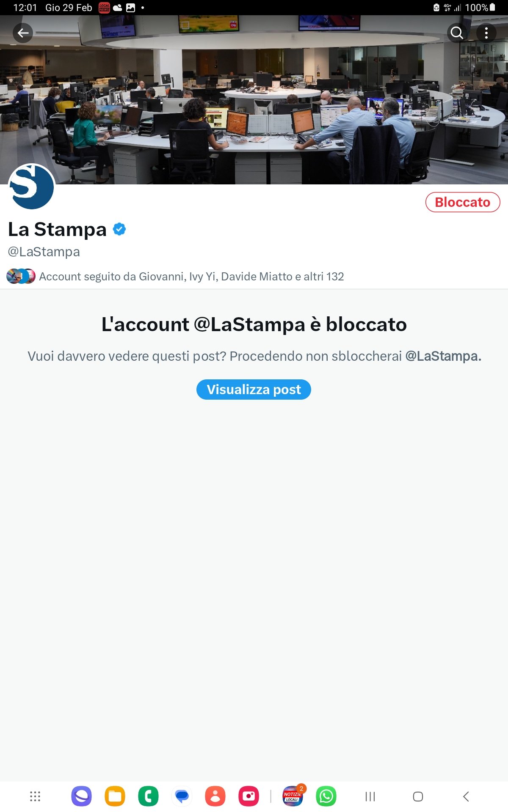508x812 pixels.
Task: Launch the purple Samsung Internet browser icon
Action: point(81,796)
